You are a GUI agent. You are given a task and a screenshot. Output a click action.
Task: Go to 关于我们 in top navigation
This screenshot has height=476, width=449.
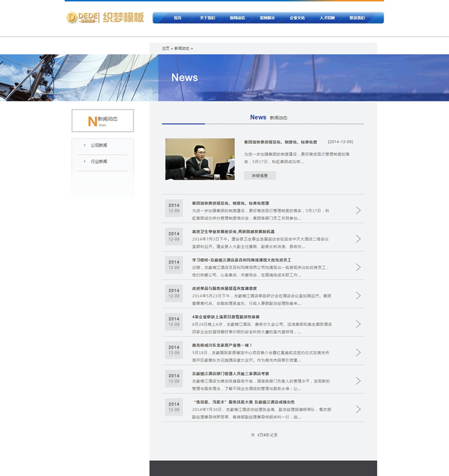tap(208, 18)
